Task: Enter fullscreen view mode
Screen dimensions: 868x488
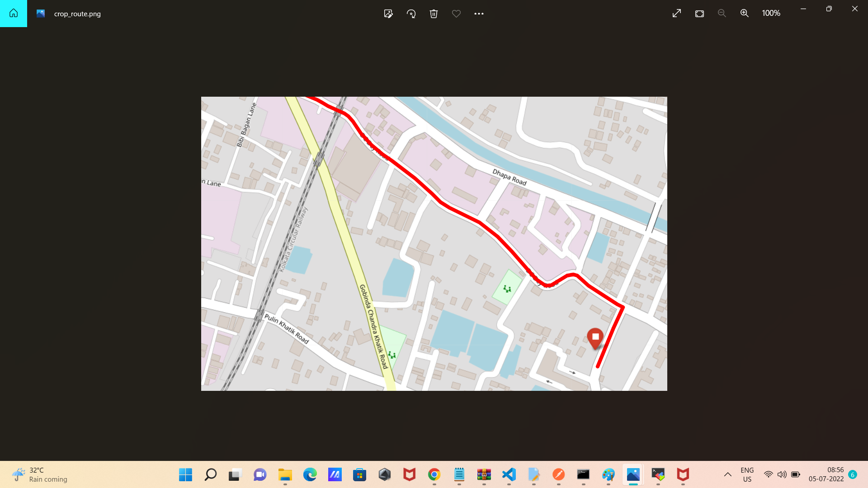Action: point(676,13)
